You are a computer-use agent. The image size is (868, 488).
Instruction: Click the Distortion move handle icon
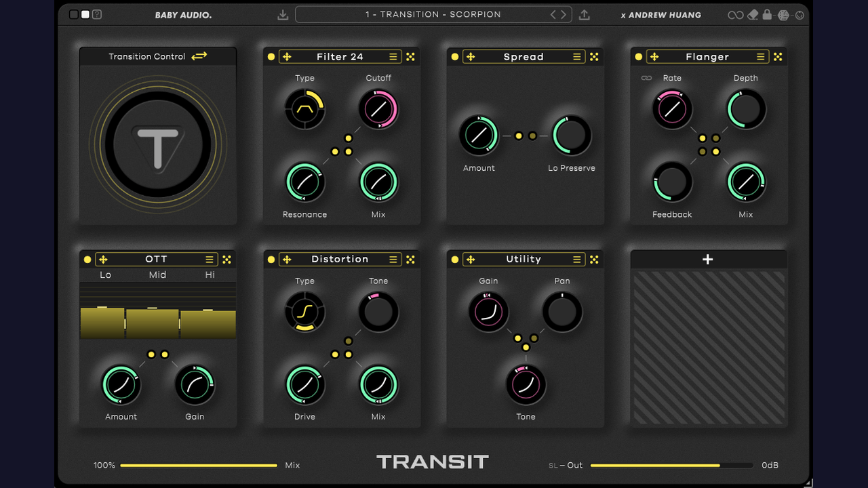pos(287,260)
